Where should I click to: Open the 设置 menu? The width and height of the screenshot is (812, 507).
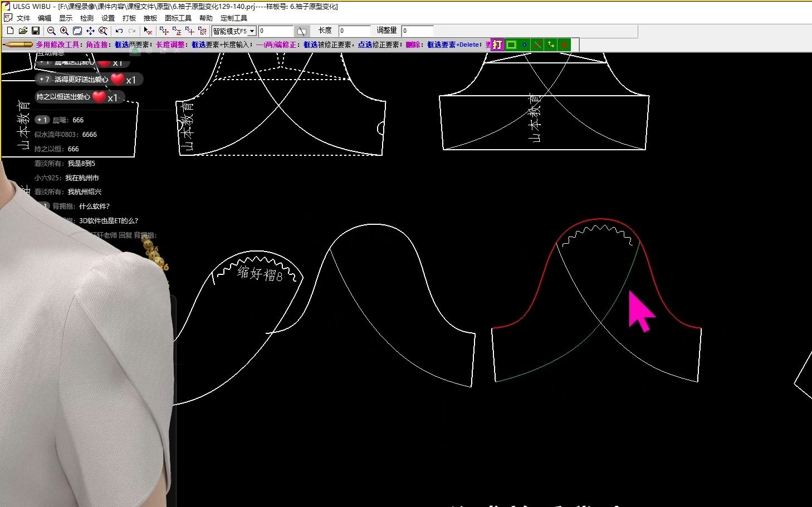coord(108,18)
